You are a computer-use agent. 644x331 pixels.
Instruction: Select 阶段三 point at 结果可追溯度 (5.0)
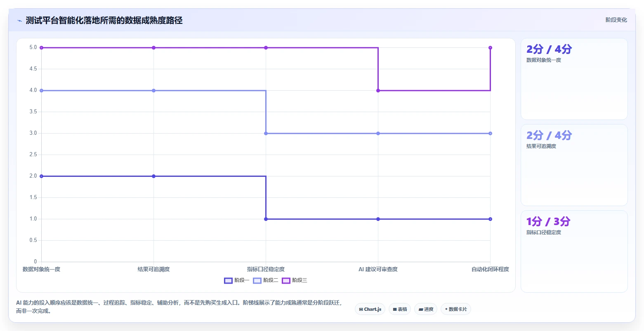(153, 48)
